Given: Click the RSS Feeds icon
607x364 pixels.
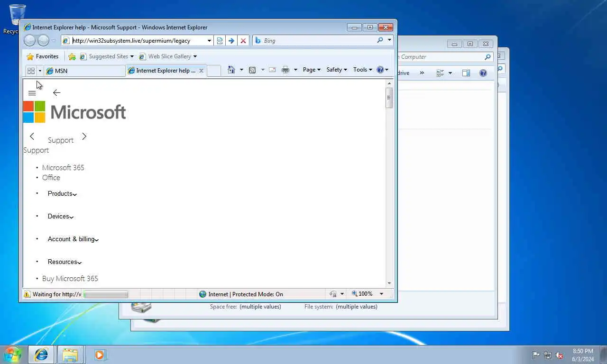Looking at the screenshot, I should [x=252, y=70].
